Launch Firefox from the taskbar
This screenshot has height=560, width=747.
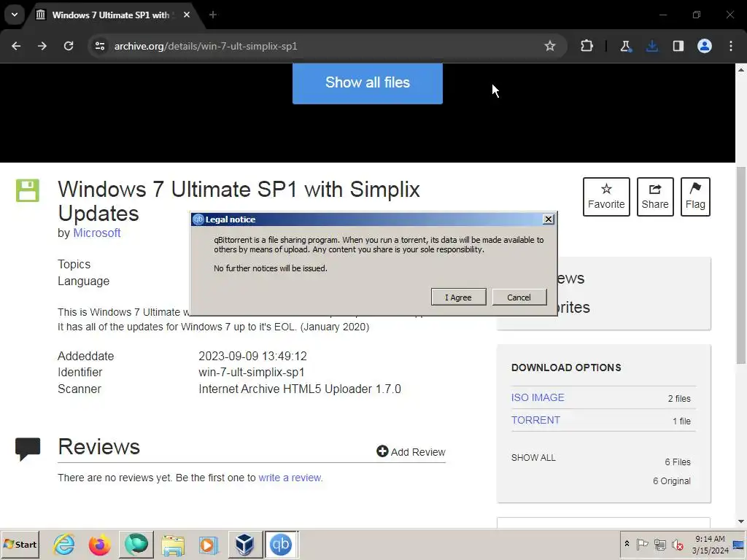[99, 544]
